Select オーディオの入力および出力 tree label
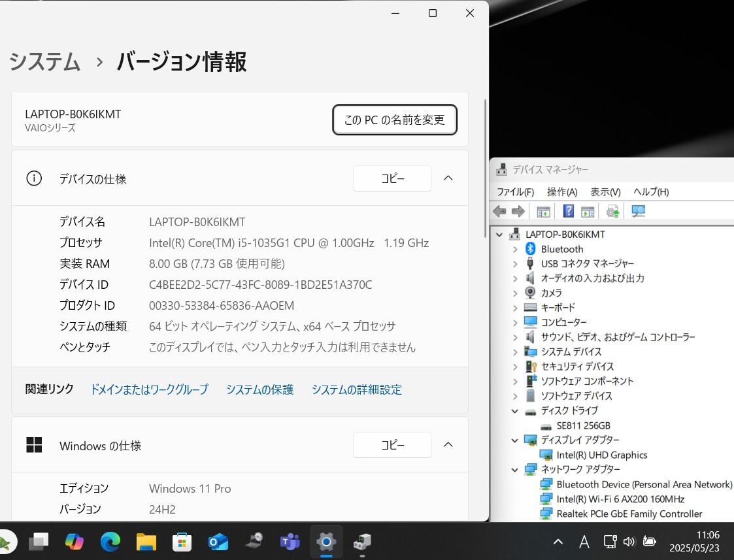Image resolution: width=734 pixels, height=560 pixels. [x=593, y=278]
